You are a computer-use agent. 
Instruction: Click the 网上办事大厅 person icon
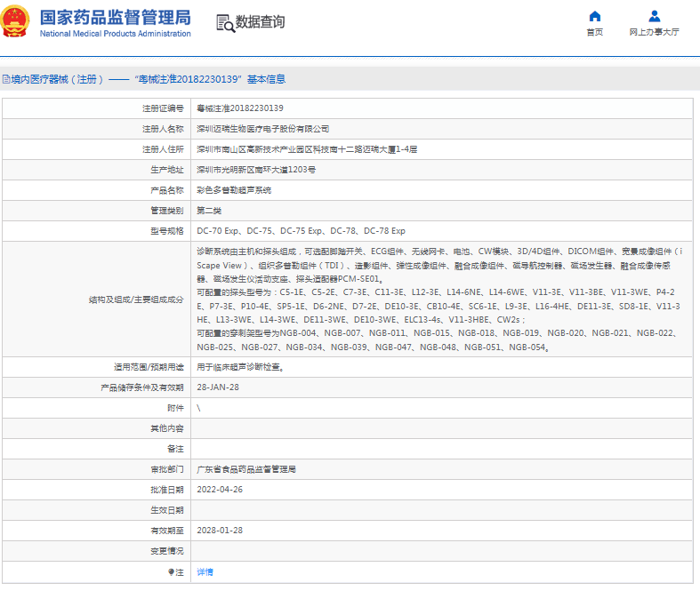click(654, 16)
